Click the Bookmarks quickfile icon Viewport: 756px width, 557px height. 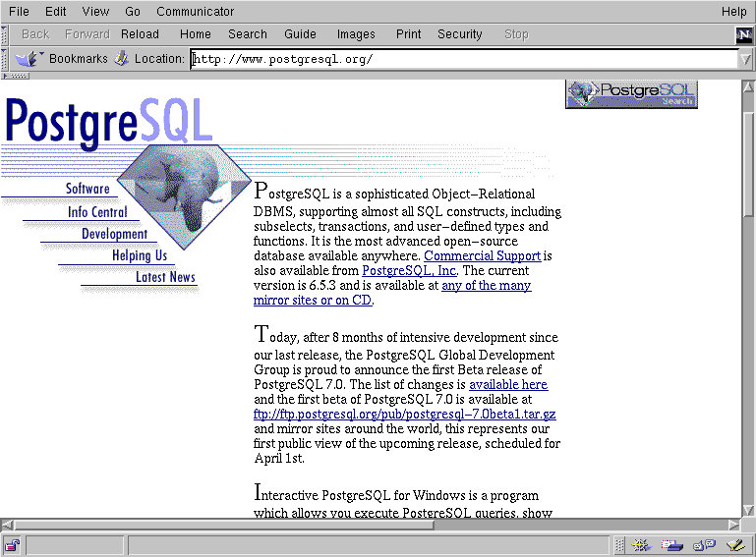(x=29, y=59)
